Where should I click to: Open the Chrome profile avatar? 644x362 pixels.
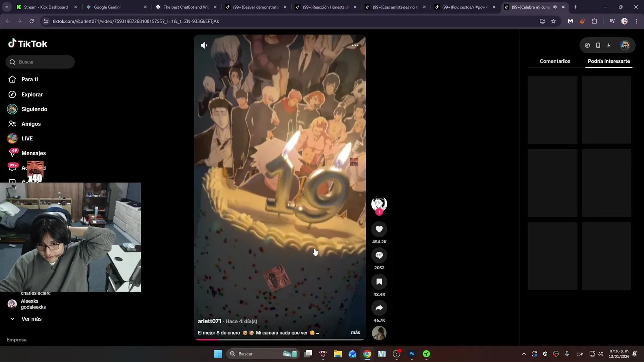point(624,21)
